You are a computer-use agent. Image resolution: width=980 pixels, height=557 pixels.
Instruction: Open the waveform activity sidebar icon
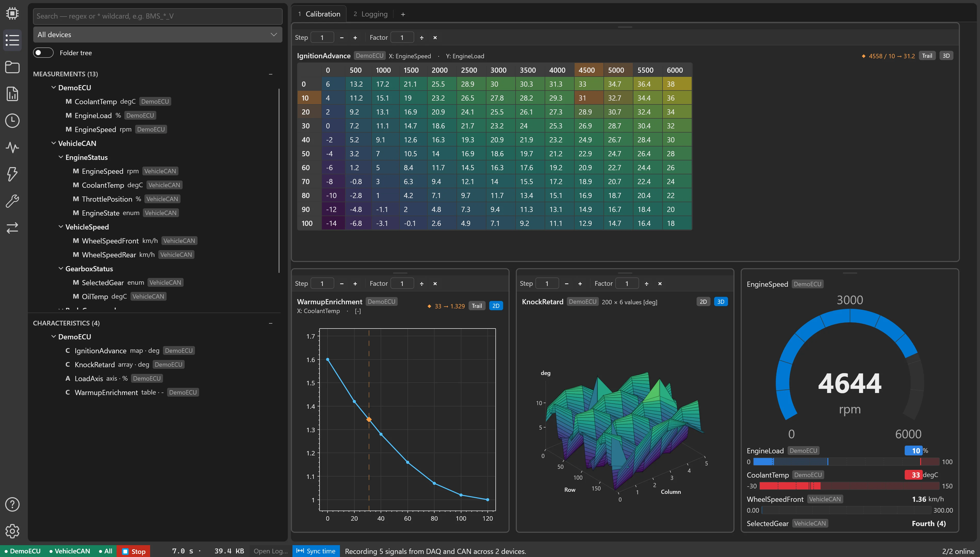point(12,147)
